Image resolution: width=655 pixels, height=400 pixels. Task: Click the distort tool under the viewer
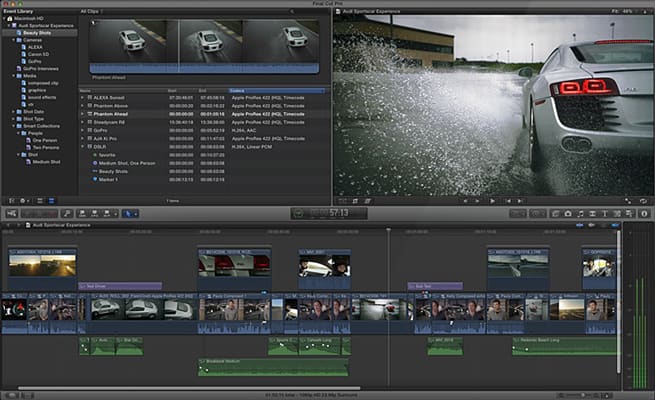click(x=368, y=201)
